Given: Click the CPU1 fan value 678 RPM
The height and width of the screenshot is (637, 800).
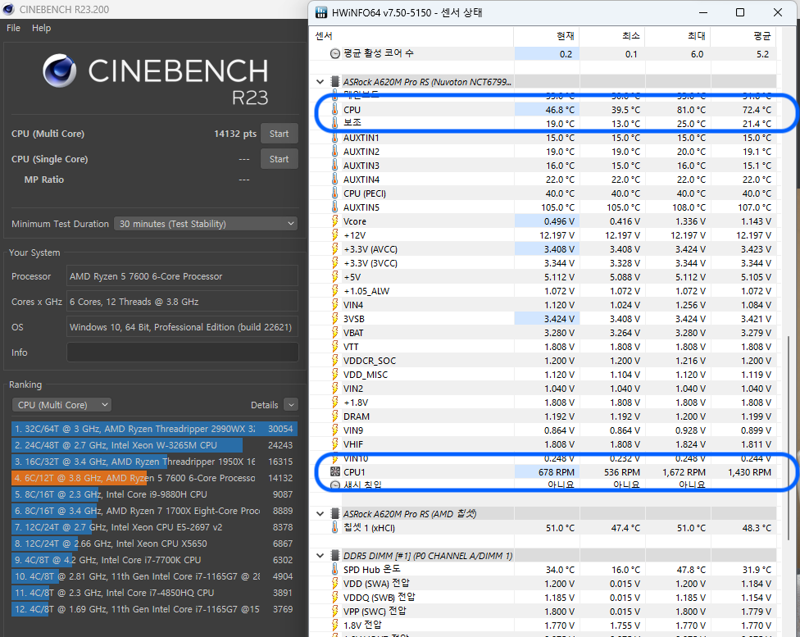Looking at the screenshot, I should click(556, 472).
